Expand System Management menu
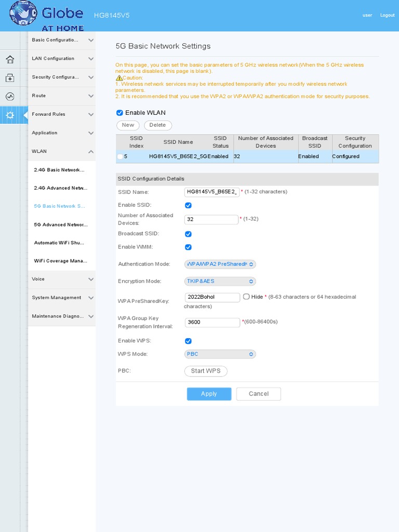This screenshot has width=399, height=532. coord(61,298)
